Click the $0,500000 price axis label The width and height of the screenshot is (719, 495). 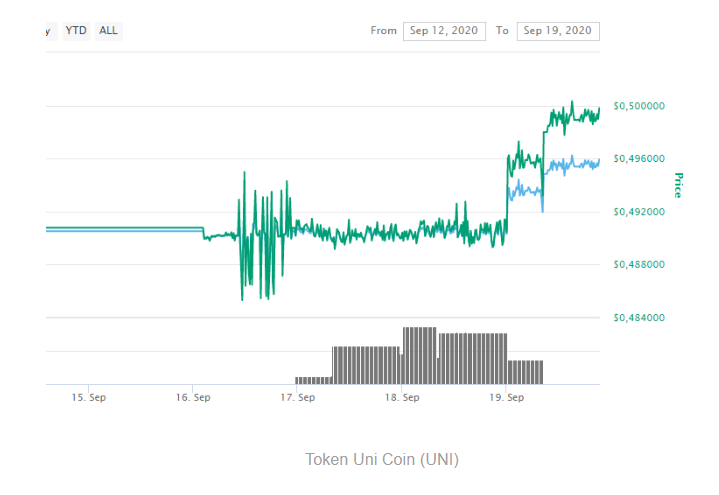point(639,106)
